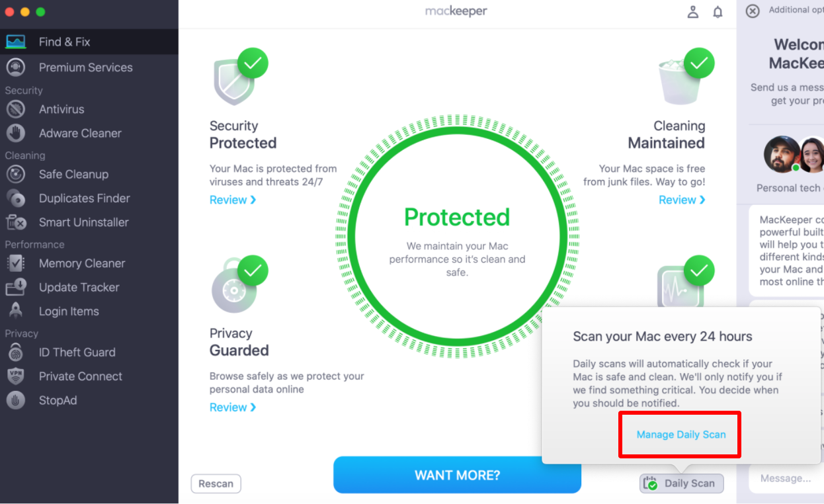Close the additional options chat panel
The image size is (824, 504).
tap(753, 11)
